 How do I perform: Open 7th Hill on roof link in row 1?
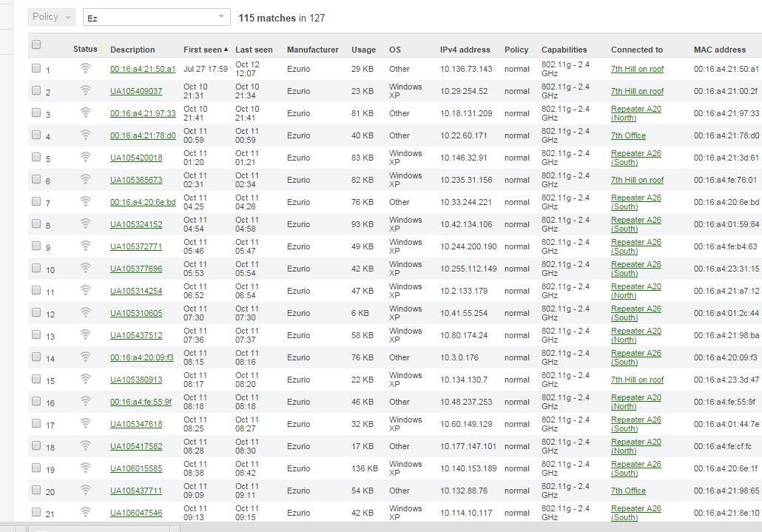click(x=637, y=69)
